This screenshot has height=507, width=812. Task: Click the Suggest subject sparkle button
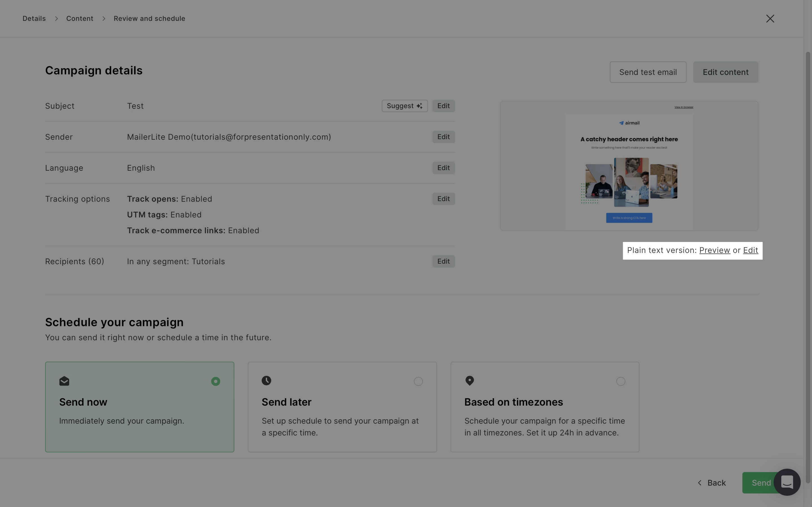tap(404, 106)
